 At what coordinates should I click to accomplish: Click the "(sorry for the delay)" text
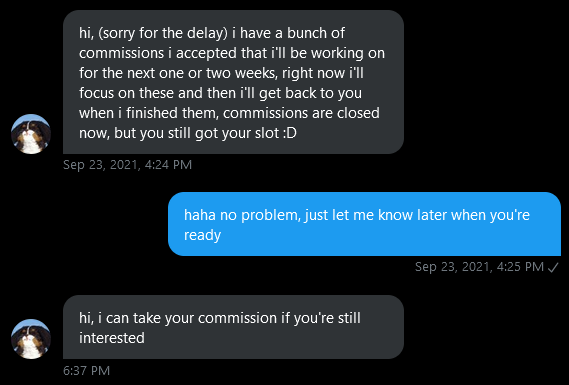[163, 33]
